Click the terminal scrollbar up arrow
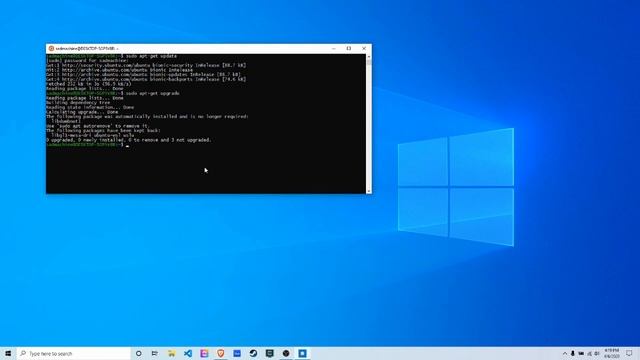 click(x=369, y=56)
